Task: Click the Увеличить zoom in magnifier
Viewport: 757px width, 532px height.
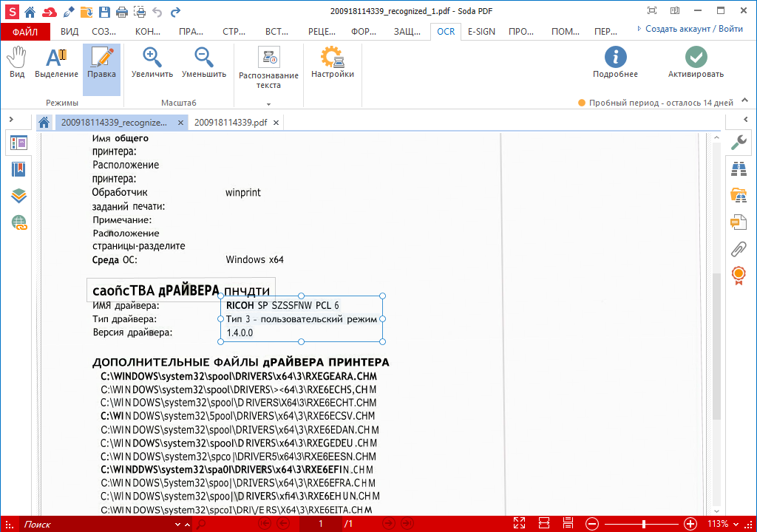Action: (x=152, y=64)
